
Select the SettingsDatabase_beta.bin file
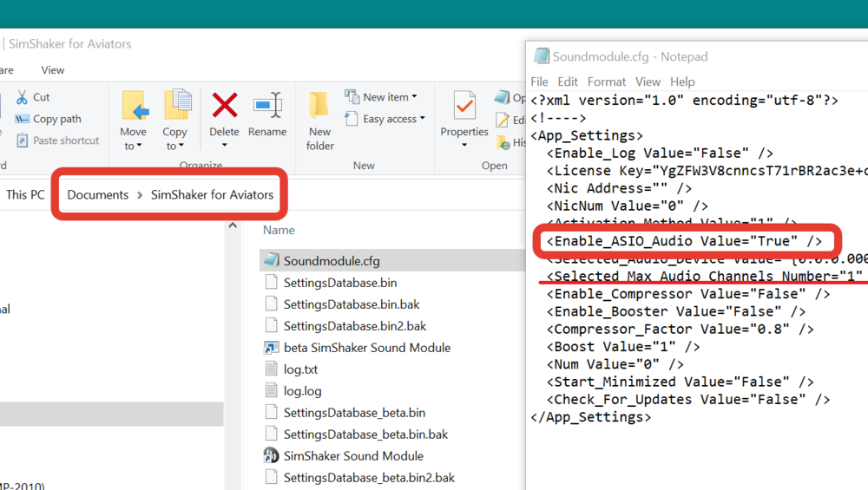click(354, 413)
